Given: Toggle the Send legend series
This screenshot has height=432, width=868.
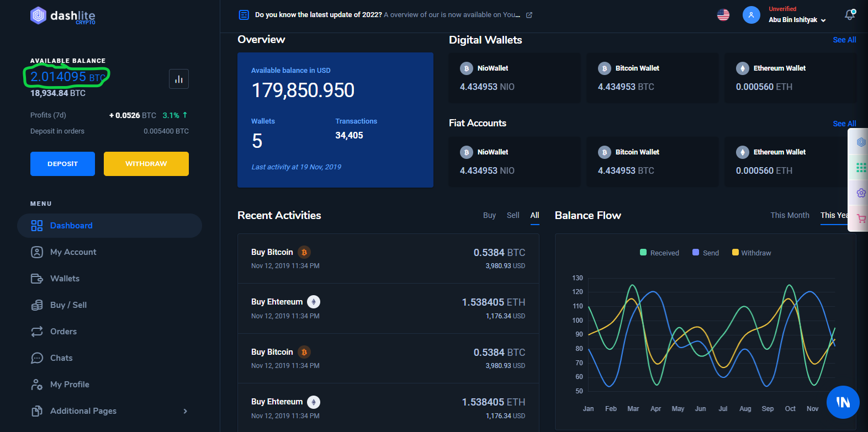Looking at the screenshot, I should click(x=706, y=253).
